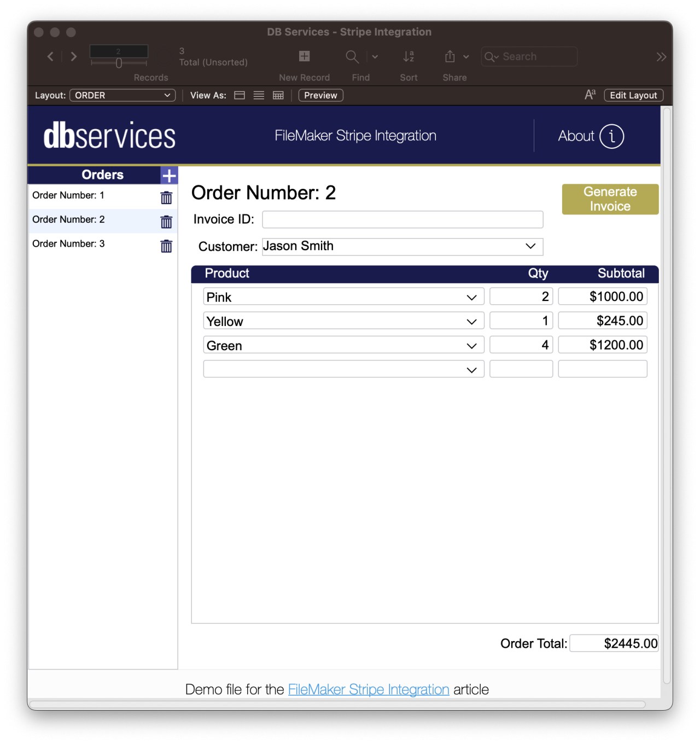Go to next record arrow

tap(74, 56)
